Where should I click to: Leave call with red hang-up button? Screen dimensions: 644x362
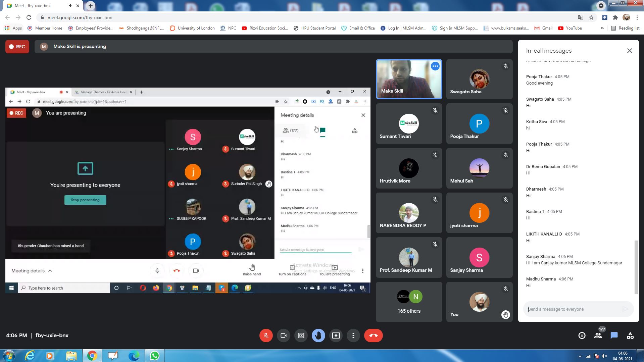click(374, 335)
